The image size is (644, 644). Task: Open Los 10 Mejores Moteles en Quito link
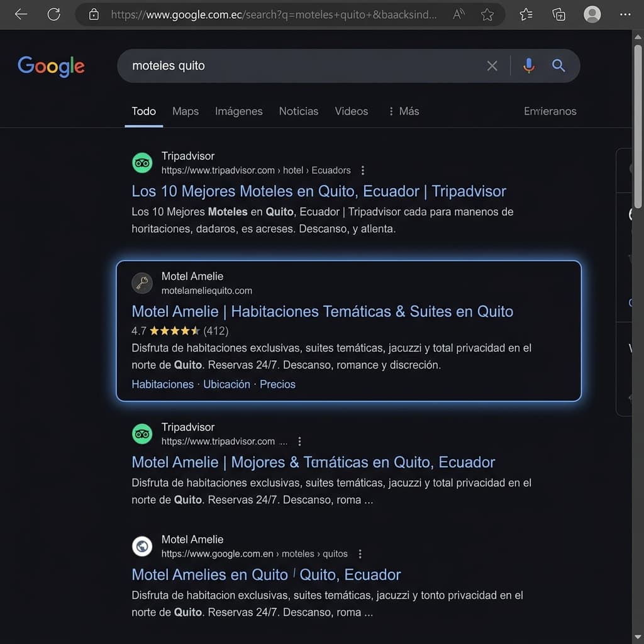pos(319,191)
